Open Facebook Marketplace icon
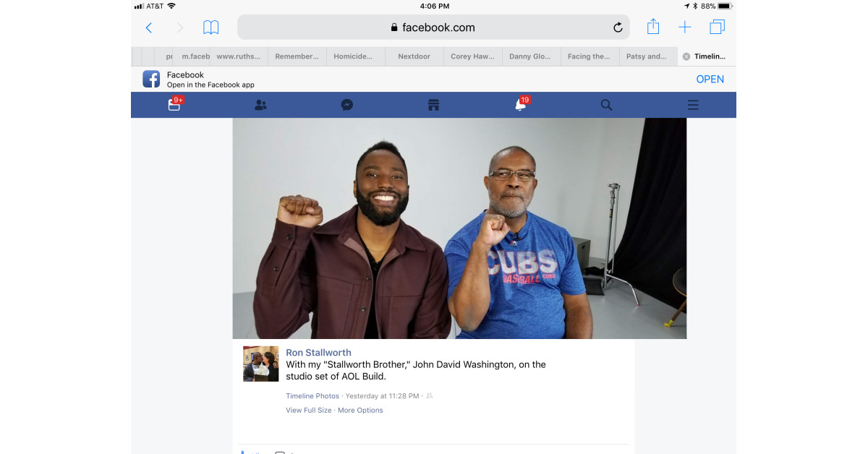This screenshot has width=868, height=454. (433, 105)
